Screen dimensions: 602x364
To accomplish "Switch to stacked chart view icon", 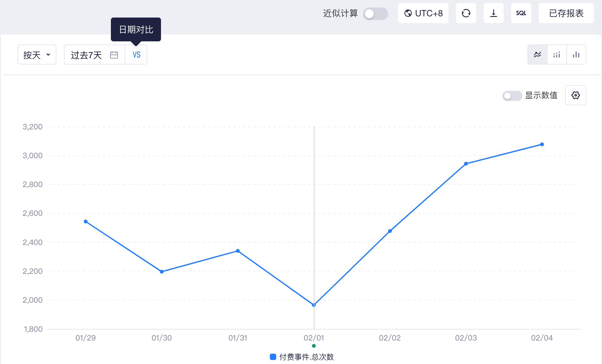I will [x=557, y=55].
